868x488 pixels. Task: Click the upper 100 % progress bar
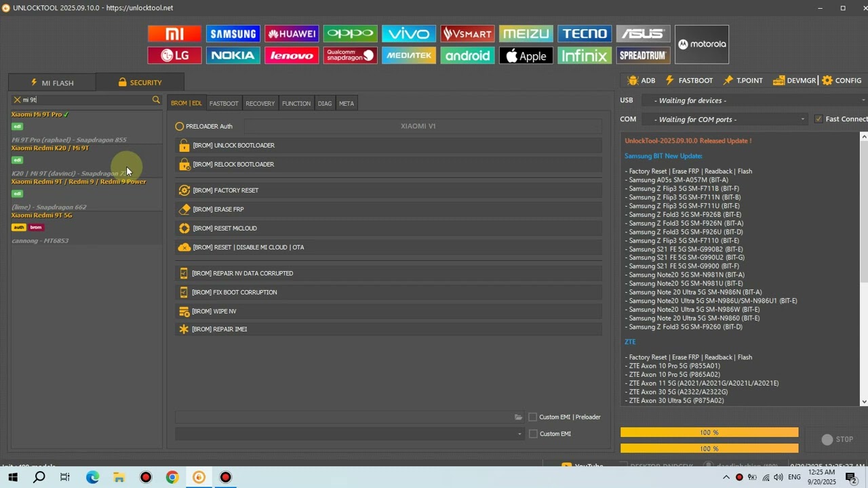pos(709,432)
